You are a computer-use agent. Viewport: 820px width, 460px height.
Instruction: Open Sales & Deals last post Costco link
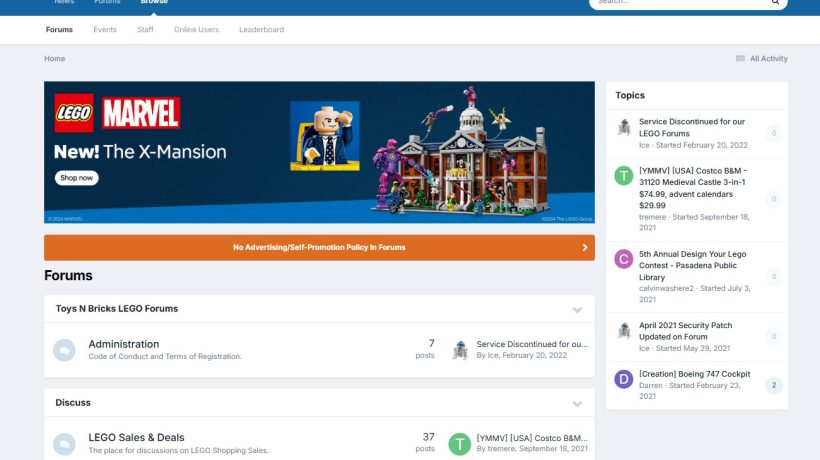click(532, 438)
